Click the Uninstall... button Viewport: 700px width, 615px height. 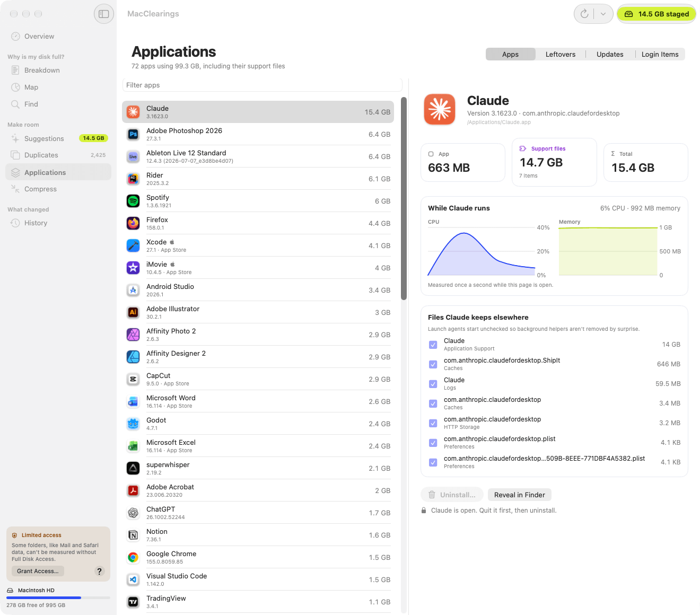coord(452,495)
